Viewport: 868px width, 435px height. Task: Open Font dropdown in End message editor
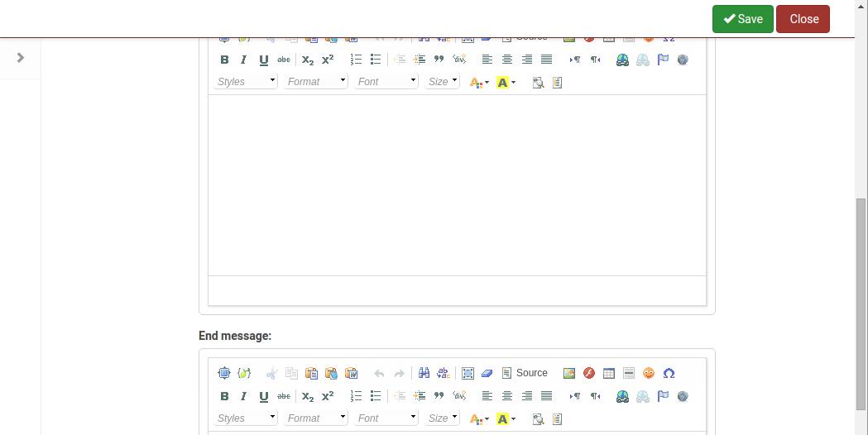[x=386, y=418]
